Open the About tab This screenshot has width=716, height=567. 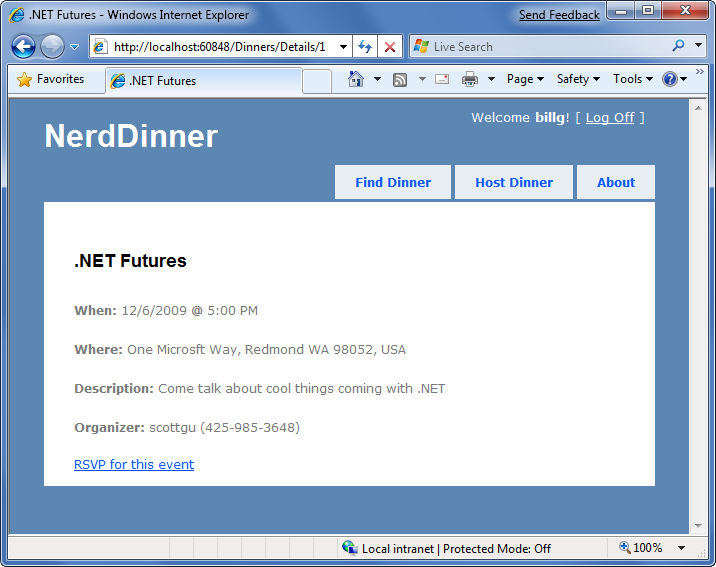pyautogui.click(x=616, y=182)
